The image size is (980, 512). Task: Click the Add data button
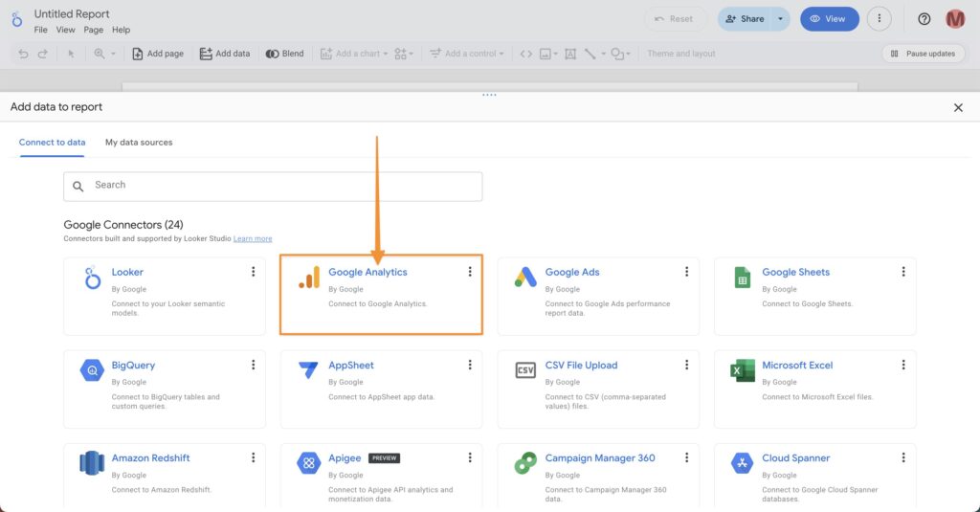(x=225, y=54)
